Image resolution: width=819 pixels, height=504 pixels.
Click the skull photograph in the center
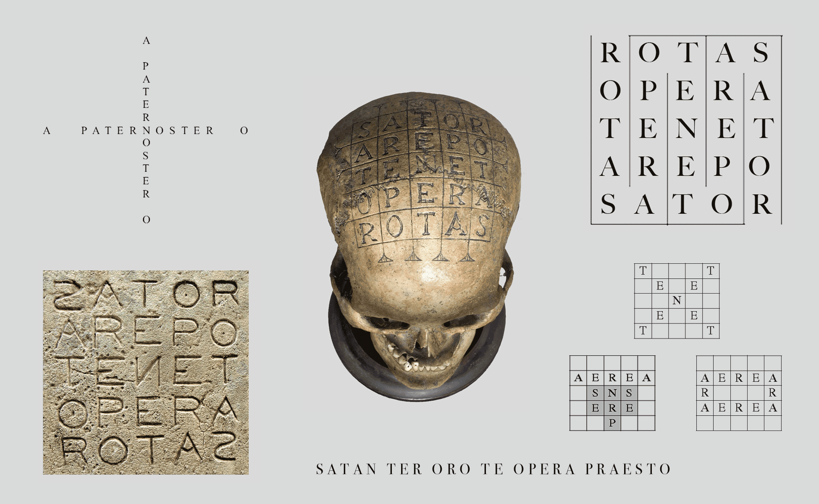point(418,247)
